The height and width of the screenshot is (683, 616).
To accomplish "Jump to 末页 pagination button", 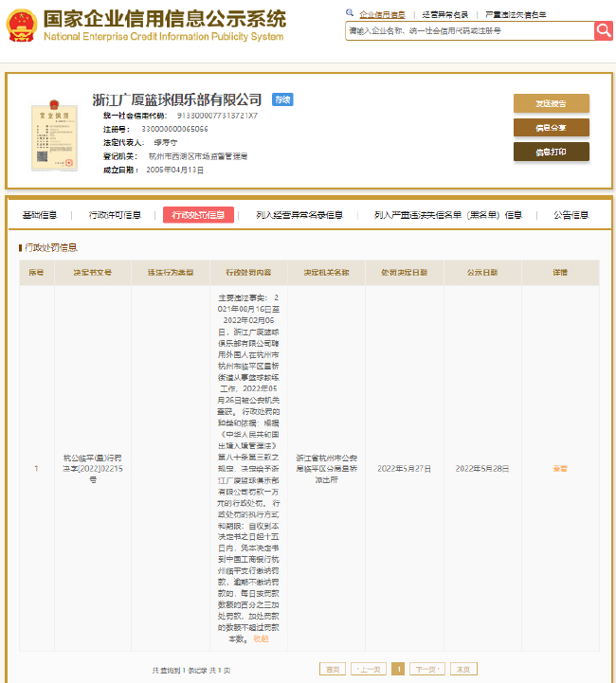I will tap(463, 669).
